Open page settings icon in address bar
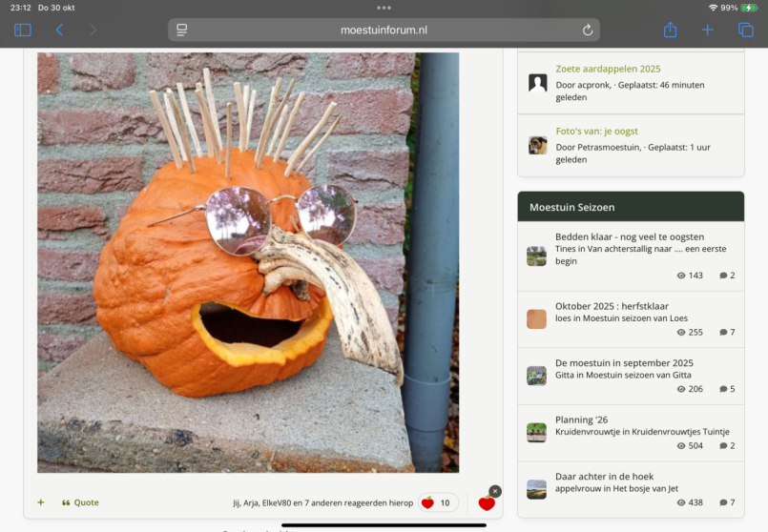This screenshot has width=768, height=532. click(182, 30)
